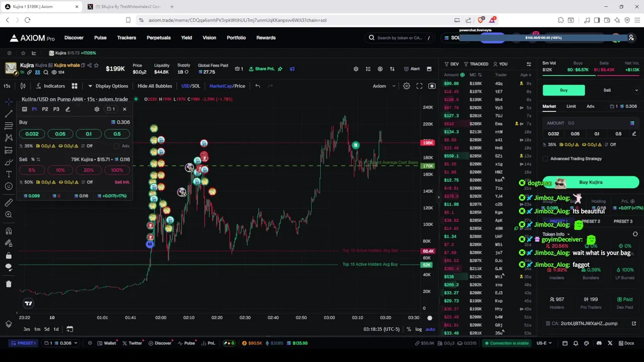The image size is (644, 362).
Task: Open the emoji sticker tool
Action: click(x=9, y=187)
